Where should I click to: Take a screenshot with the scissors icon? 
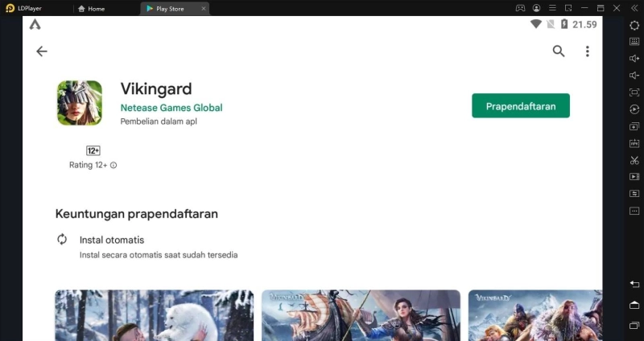(634, 160)
